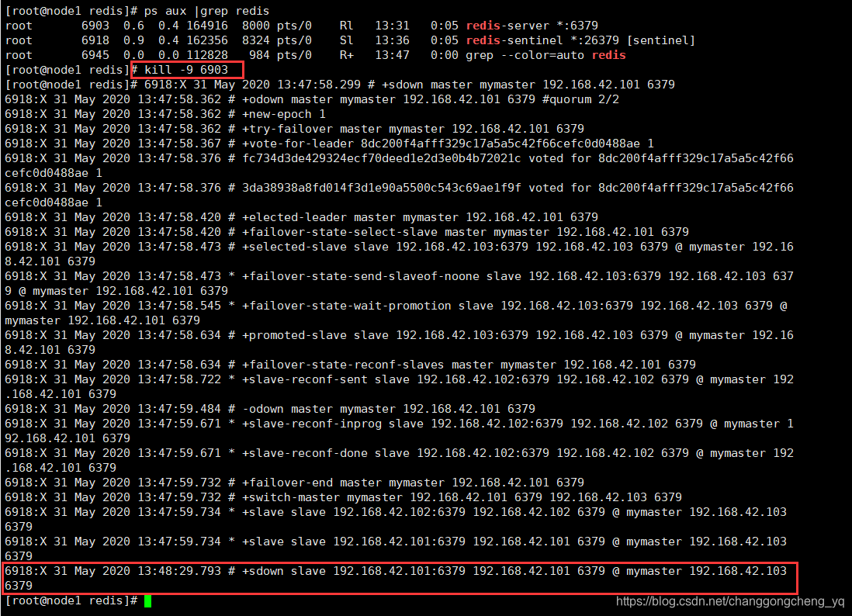Click the -odown master mymaster line

click(270, 409)
